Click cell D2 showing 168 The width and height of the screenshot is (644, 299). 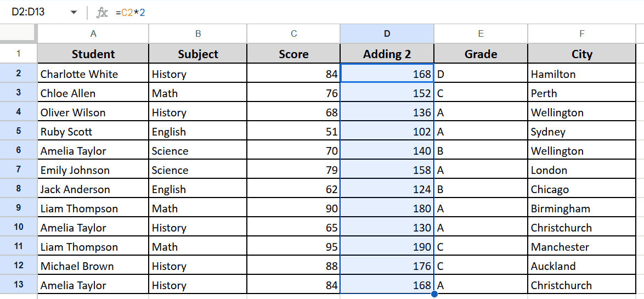pos(387,74)
